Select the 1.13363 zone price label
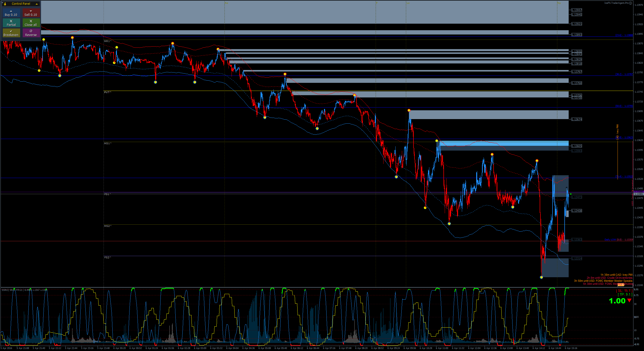The image size is (644, 351). coord(576,240)
